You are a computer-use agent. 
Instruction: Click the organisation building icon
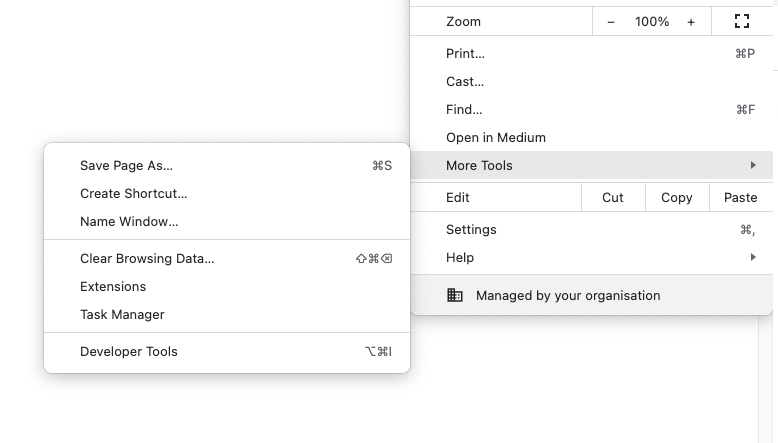454,295
